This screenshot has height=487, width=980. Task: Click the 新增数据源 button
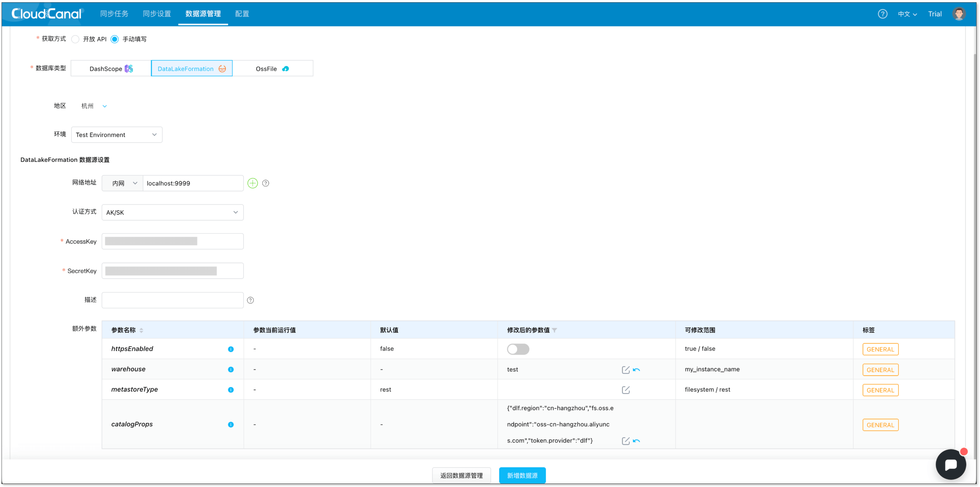tap(522, 475)
